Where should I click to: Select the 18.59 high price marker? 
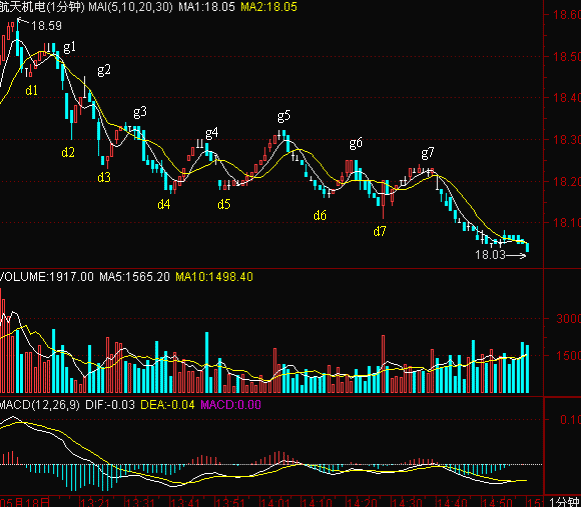pos(46,26)
